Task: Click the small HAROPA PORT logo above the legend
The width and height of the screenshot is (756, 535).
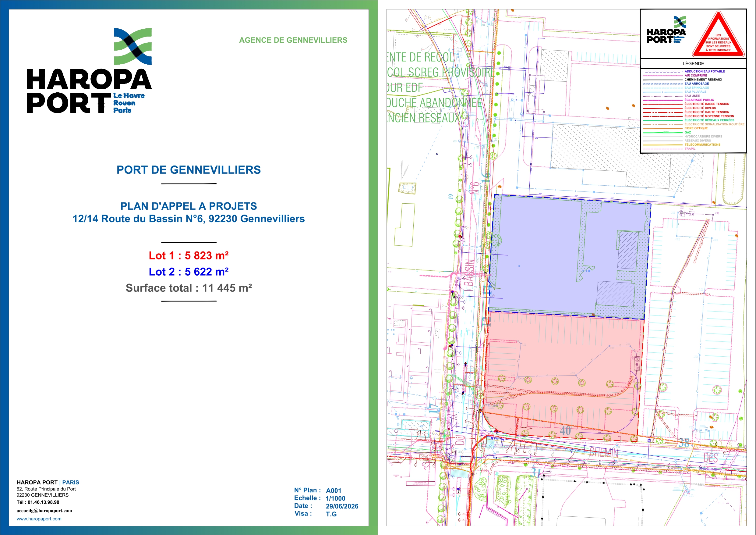Action: [x=666, y=30]
